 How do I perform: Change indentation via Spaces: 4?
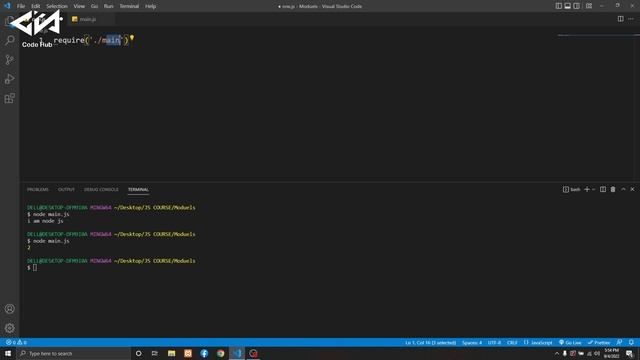(x=472, y=342)
